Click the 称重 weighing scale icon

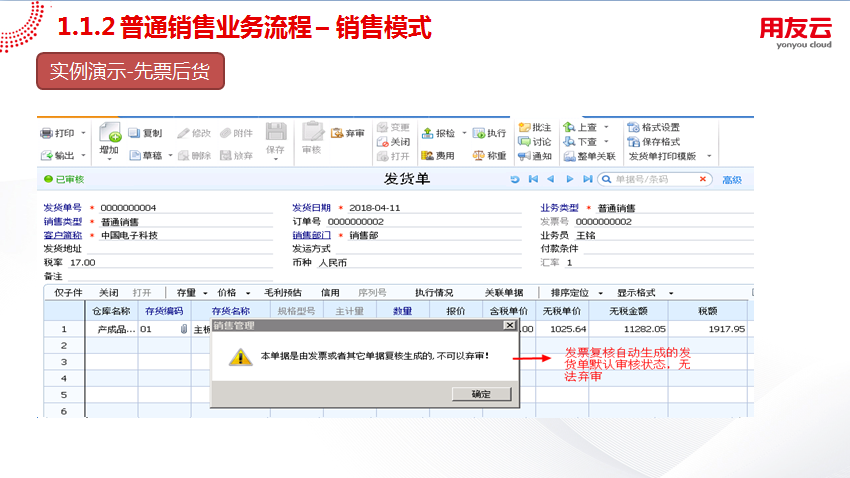coord(479,156)
